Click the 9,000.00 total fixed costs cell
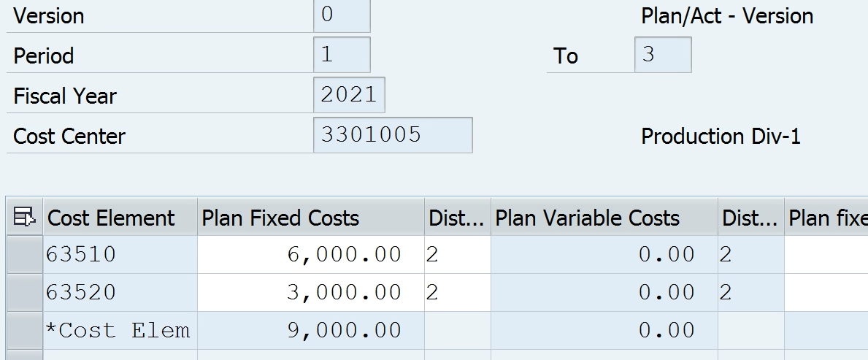This screenshot has height=360, width=868. [310, 330]
